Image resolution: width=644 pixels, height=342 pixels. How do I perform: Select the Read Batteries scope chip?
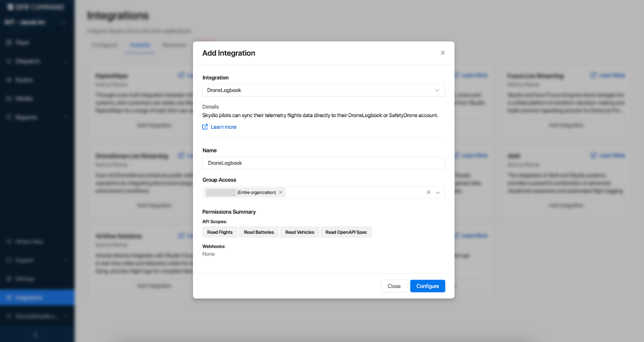[x=259, y=232]
